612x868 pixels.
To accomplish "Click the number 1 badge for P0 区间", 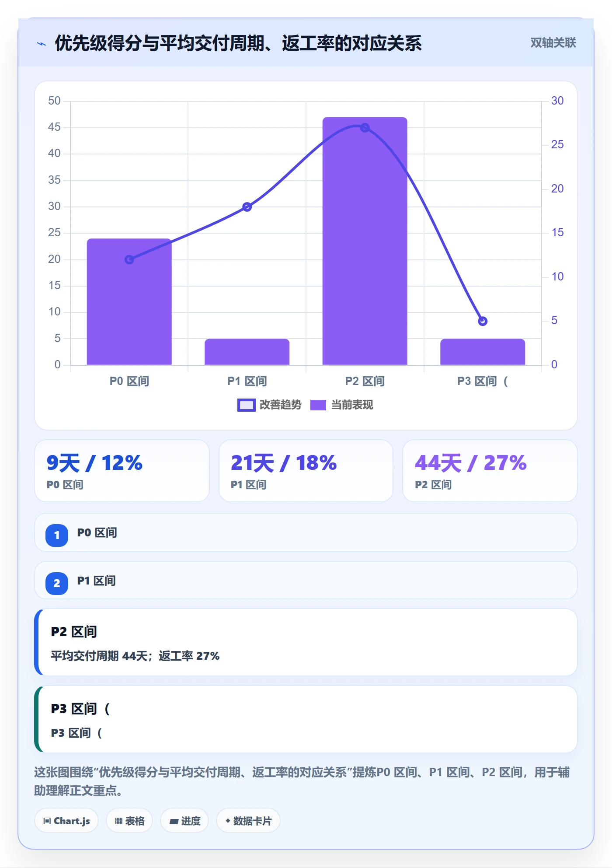I will coord(57,535).
